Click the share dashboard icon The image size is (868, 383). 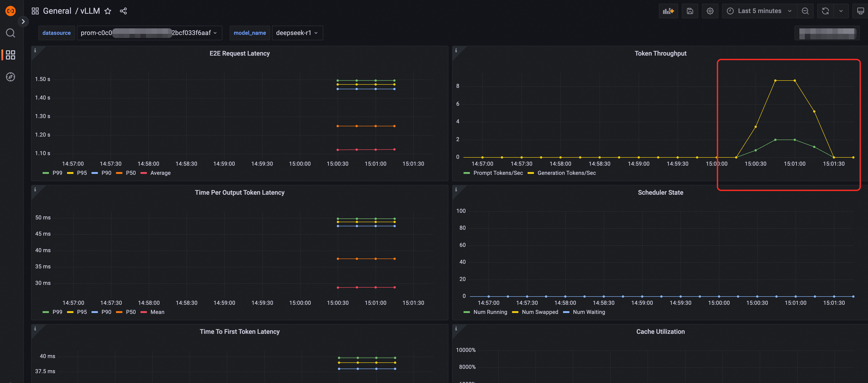[123, 11]
